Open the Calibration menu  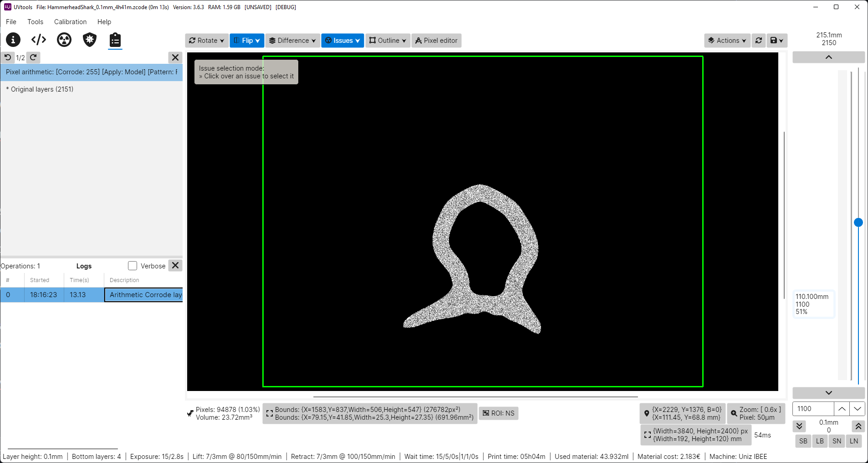pyautogui.click(x=70, y=21)
